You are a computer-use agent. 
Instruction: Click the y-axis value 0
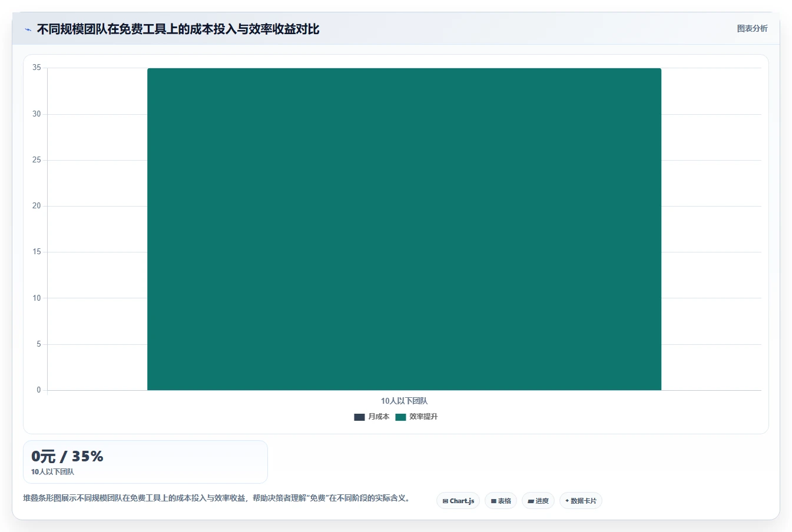(39, 390)
